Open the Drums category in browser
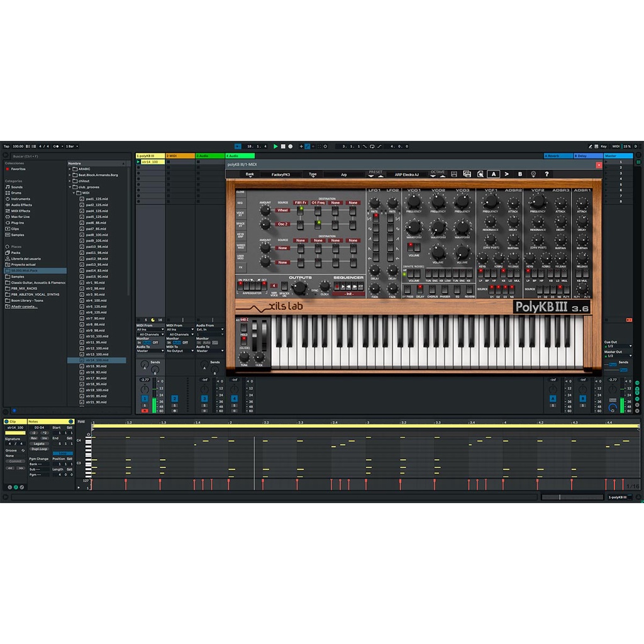This screenshot has height=644, width=644. [16, 192]
